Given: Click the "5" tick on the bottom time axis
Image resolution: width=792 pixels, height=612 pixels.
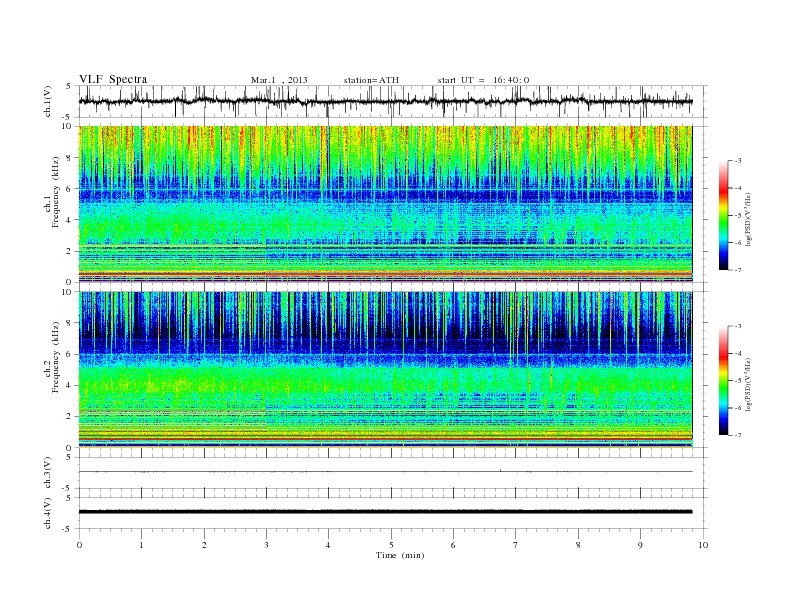Looking at the screenshot, I should point(391,545).
